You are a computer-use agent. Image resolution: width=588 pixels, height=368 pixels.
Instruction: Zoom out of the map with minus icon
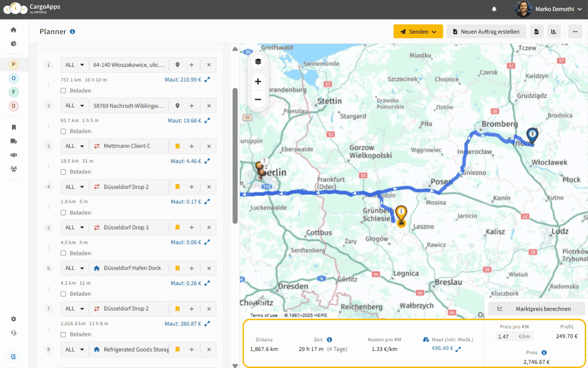tap(258, 99)
